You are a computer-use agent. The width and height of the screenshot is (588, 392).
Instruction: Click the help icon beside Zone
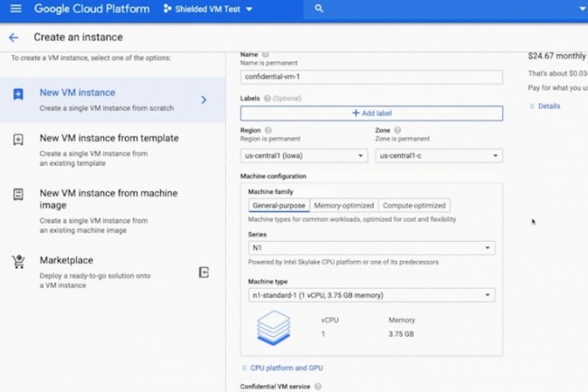[397, 130]
